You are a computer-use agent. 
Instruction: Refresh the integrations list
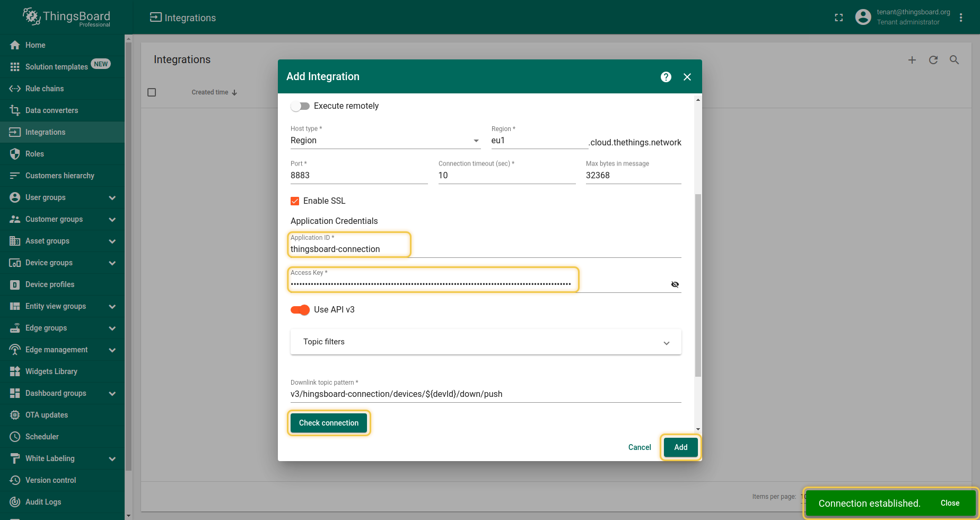[x=933, y=60]
